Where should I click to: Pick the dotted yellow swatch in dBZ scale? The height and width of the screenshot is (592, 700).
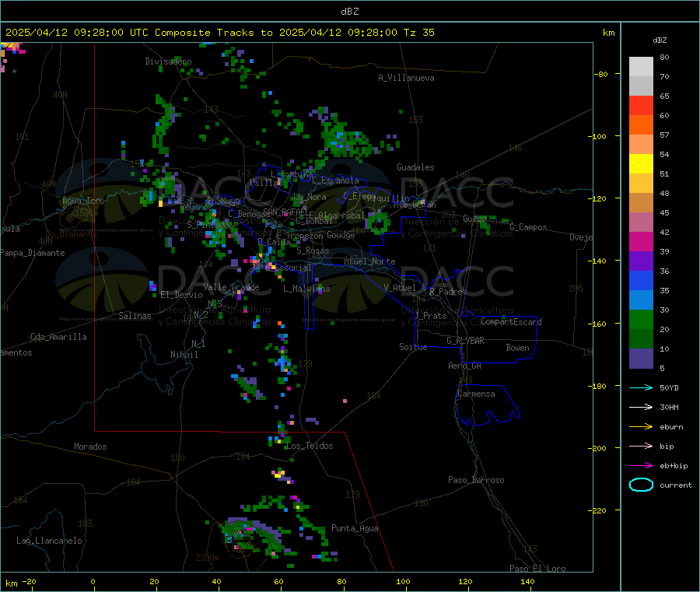[641, 164]
